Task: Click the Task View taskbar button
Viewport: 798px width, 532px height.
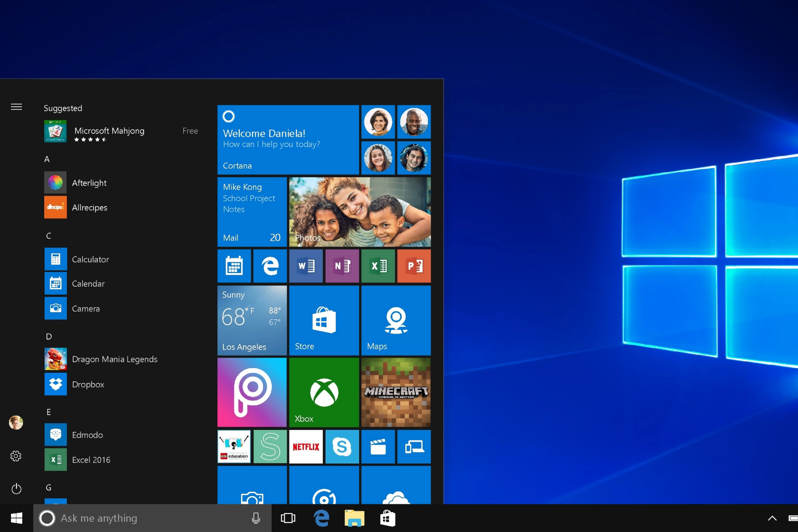Action: click(x=288, y=518)
